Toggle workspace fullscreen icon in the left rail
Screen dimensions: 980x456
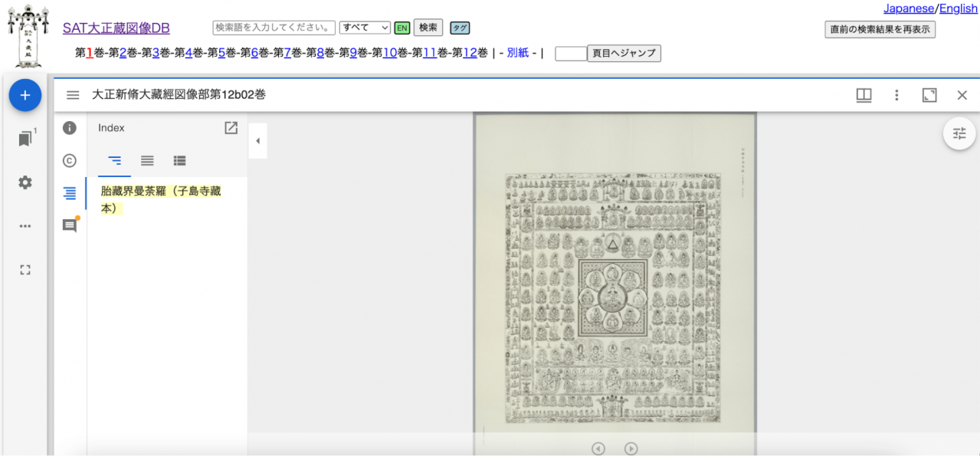click(x=25, y=270)
